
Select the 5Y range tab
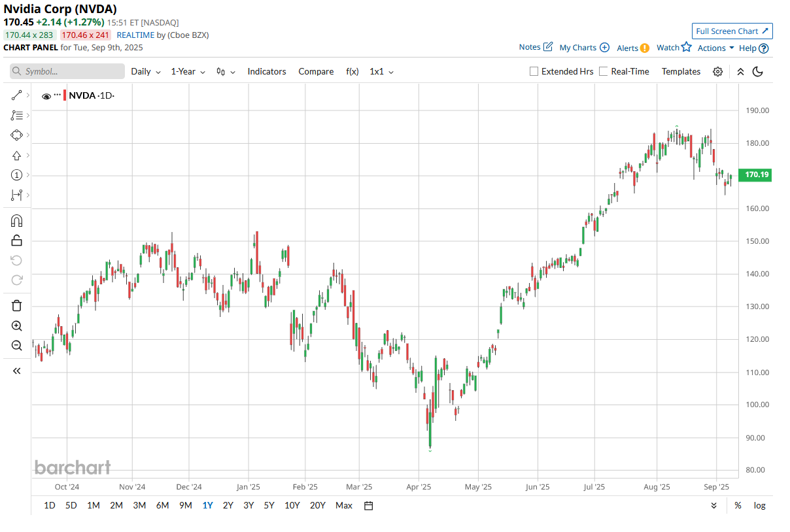[269, 505]
